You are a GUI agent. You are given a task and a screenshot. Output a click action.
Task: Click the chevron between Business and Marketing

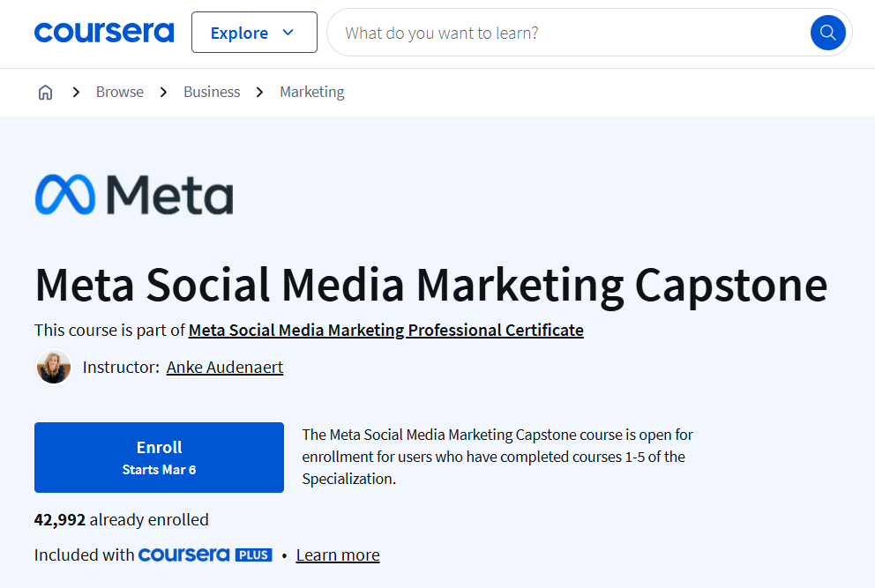[x=258, y=92]
